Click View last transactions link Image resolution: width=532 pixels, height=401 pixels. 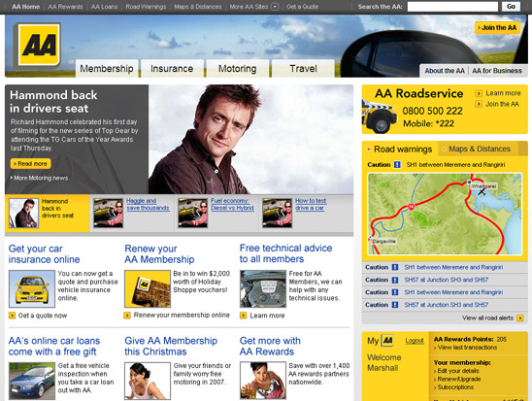tap(467, 348)
